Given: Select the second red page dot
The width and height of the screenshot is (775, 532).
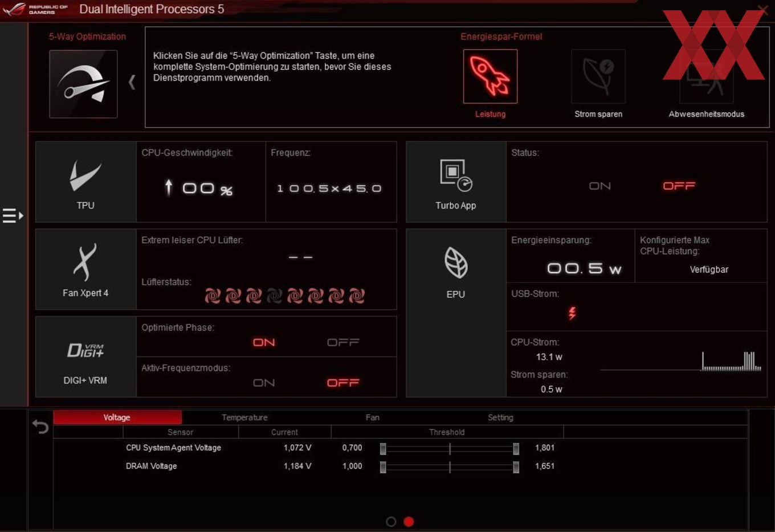Looking at the screenshot, I should click(x=409, y=522).
